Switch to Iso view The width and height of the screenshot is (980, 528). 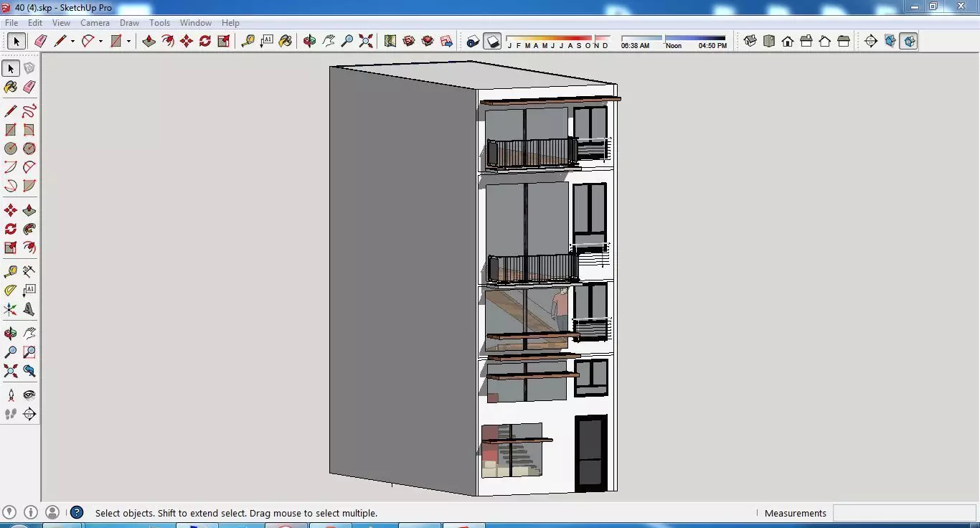pyautogui.click(x=750, y=41)
